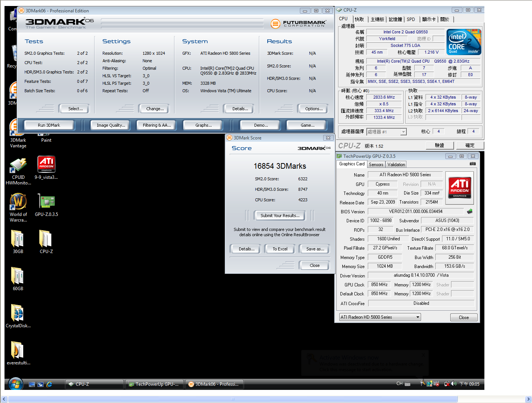The width and height of the screenshot is (532, 403).
Task: Click the 確定 button in CPU-Z
Action: (x=470, y=145)
